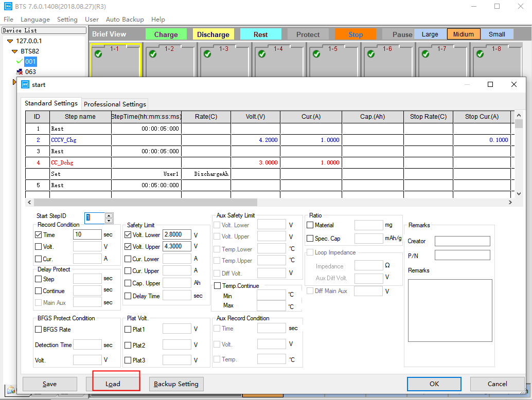The width and height of the screenshot is (532, 400).
Task: Click the Save button
Action: click(49, 384)
